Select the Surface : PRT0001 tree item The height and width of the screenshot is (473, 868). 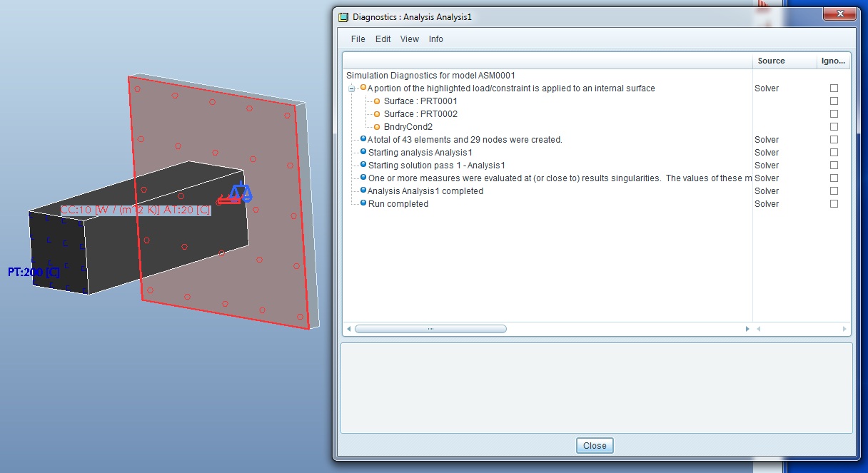(x=420, y=101)
